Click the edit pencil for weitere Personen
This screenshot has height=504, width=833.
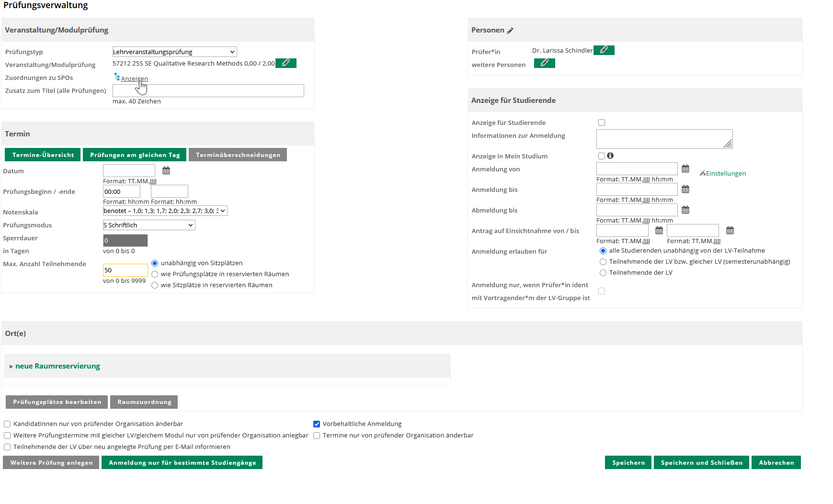[544, 63]
